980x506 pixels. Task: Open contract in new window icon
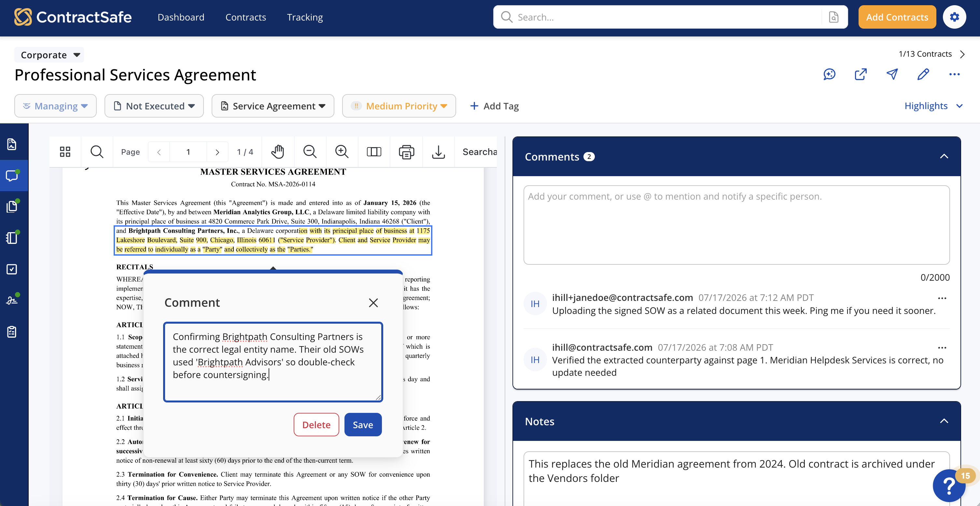tap(861, 74)
